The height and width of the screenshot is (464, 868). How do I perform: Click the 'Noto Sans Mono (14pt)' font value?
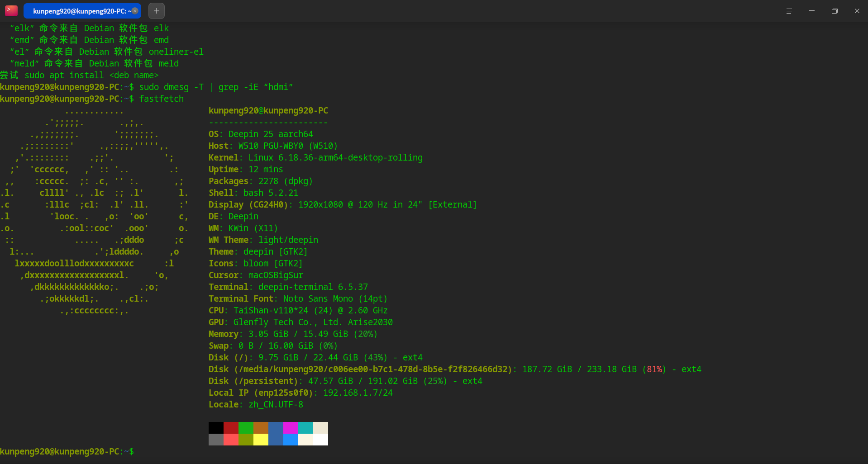click(x=335, y=298)
